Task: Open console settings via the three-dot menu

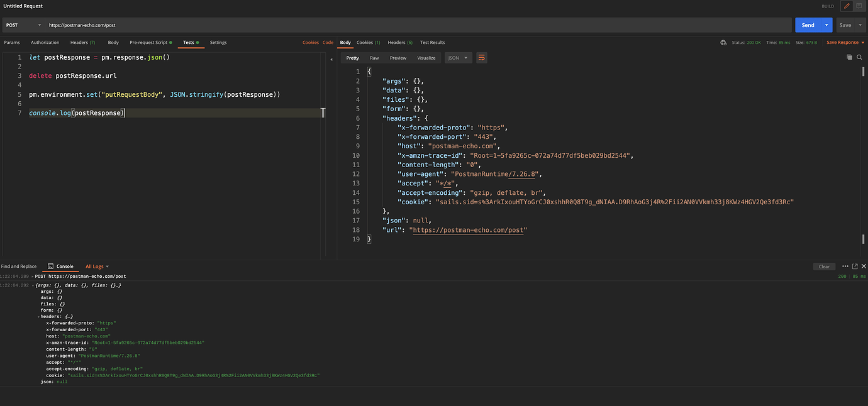Action: (845, 266)
